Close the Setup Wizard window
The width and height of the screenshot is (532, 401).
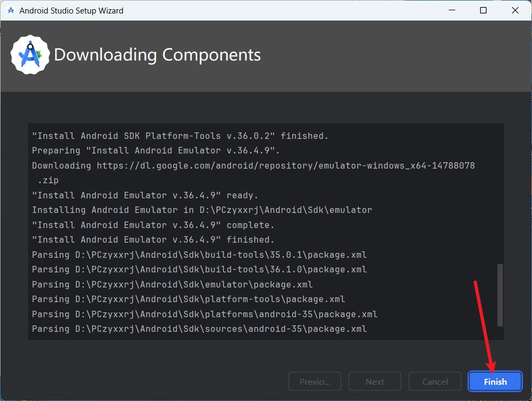pyautogui.click(x=515, y=10)
